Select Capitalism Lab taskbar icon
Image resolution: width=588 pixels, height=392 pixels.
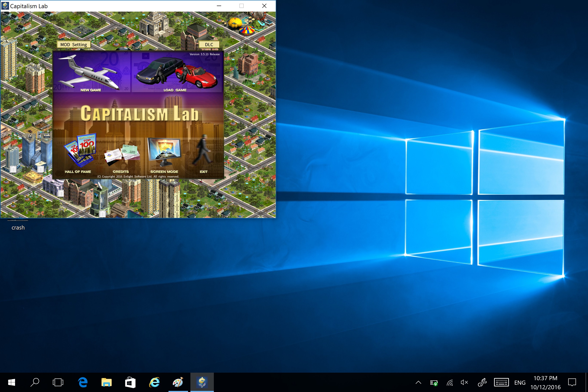tap(202, 382)
